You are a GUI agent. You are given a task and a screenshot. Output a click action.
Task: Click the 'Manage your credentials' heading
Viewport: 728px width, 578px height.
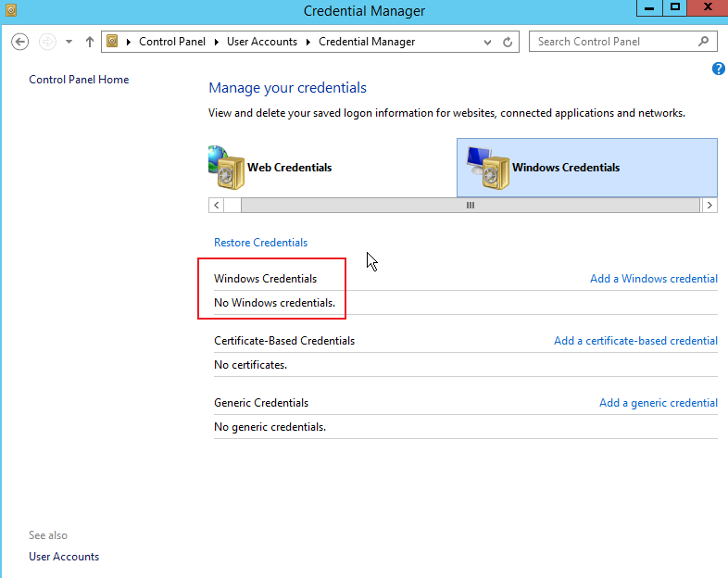(x=287, y=88)
